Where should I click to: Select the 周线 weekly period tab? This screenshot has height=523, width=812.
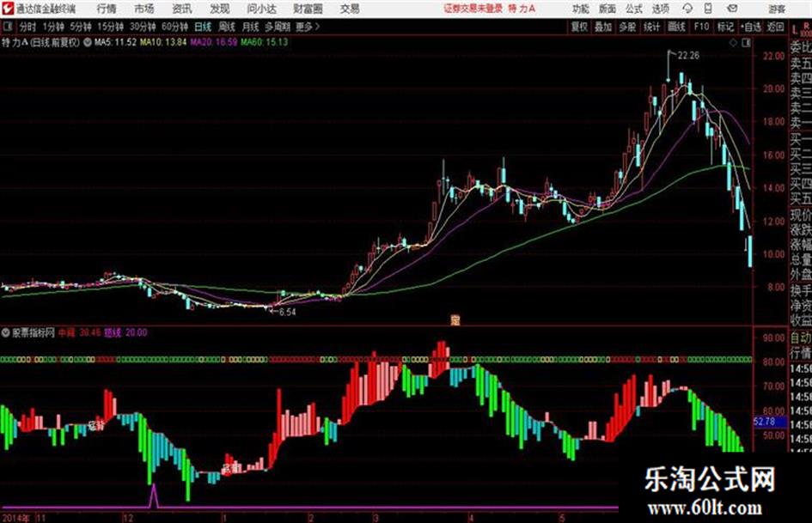coord(227,27)
